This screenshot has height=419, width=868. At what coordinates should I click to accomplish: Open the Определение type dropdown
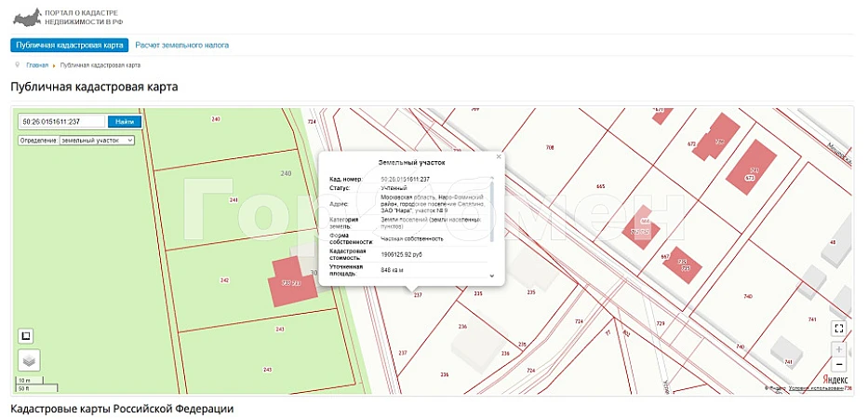click(97, 141)
